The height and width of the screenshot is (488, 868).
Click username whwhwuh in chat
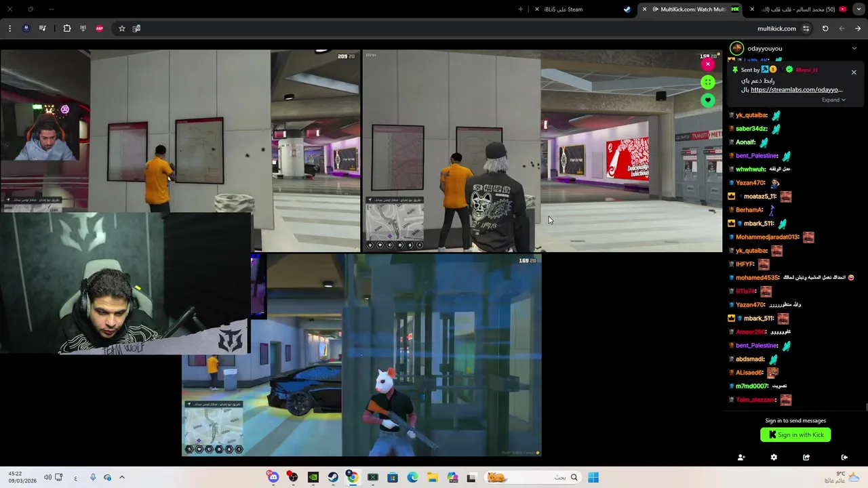[x=751, y=169]
